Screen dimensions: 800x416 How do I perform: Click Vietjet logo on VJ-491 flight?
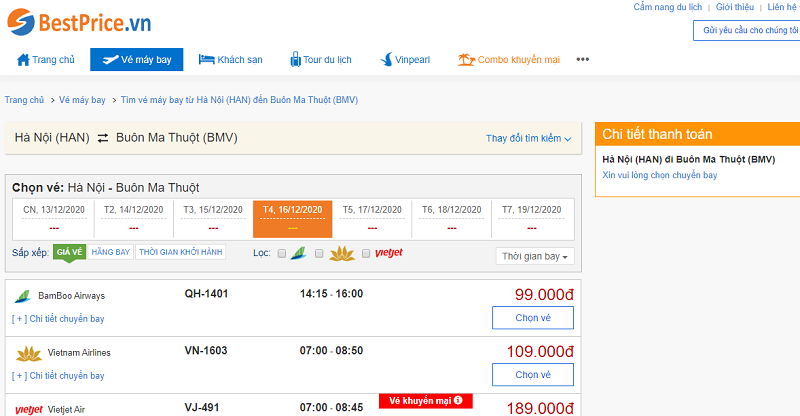click(29, 410)
